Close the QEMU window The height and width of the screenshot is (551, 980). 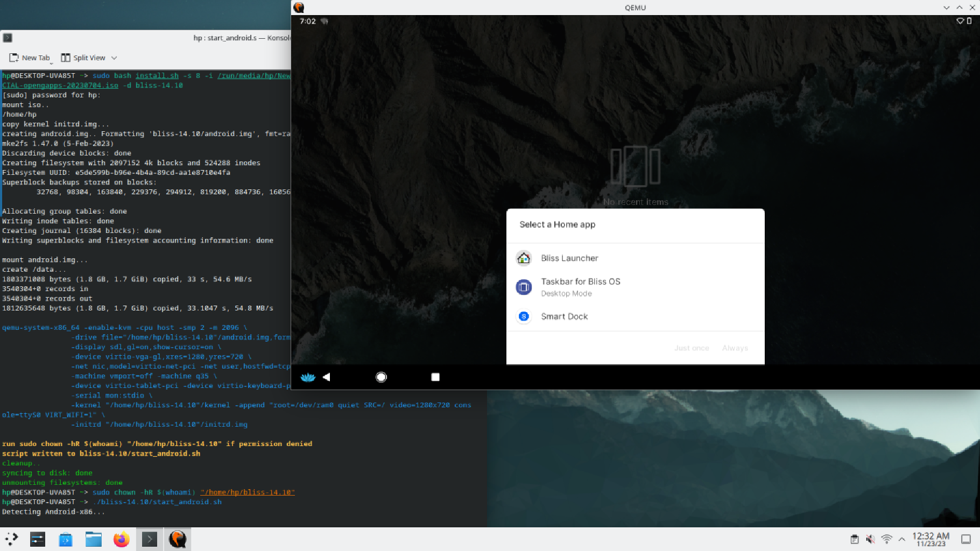(x=972, y=8)
